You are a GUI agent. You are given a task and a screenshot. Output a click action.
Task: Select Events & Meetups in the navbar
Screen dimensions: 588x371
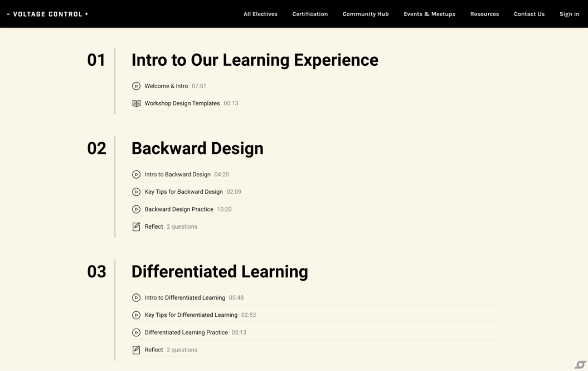429,14
